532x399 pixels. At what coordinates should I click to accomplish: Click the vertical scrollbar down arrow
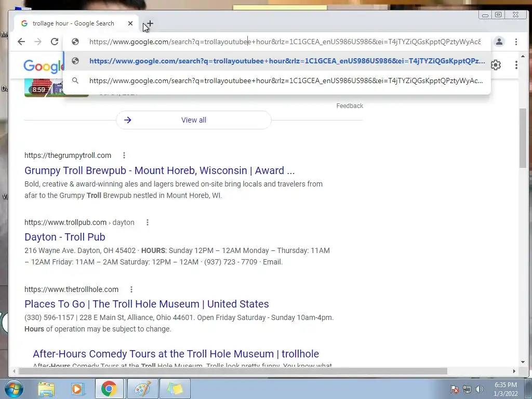[523, 362]
